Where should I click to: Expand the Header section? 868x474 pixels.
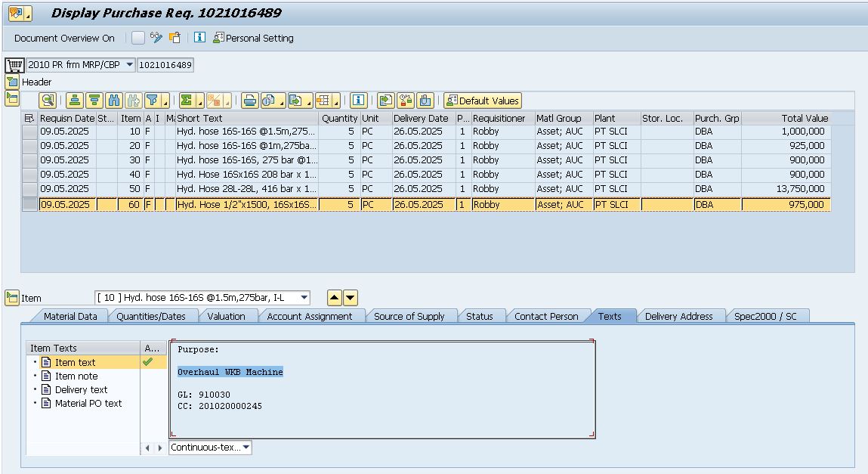click(x=12, y=82)
